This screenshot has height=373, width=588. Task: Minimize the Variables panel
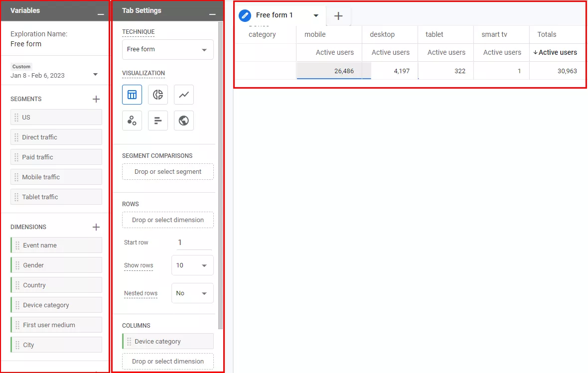point(101,14)
